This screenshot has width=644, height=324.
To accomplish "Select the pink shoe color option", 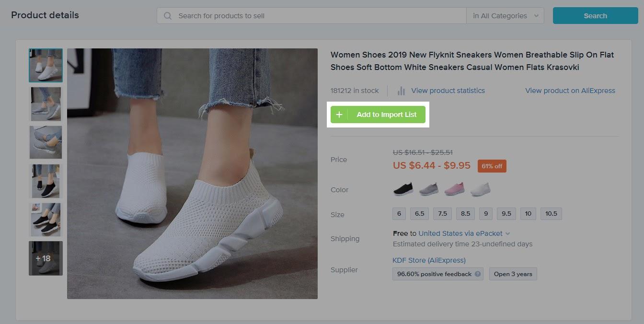I will [x=454, y=189].
